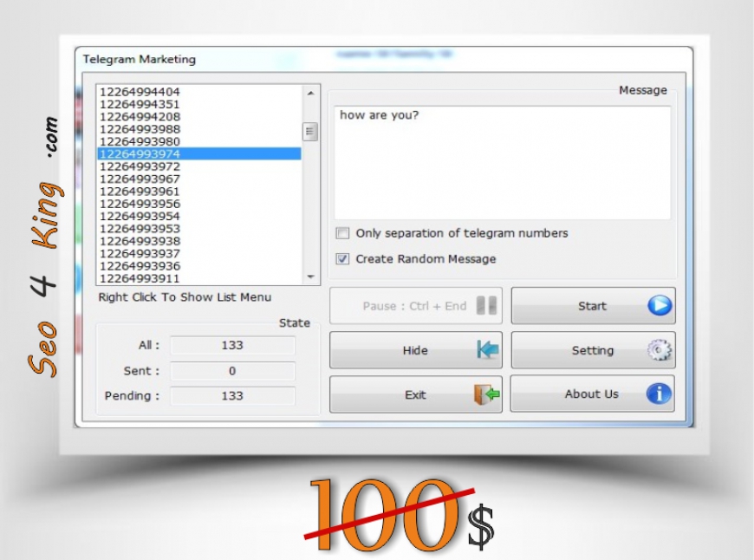Screen dimensions: 754x560
Task: Select number 12264993961
Action: point(199,192)
